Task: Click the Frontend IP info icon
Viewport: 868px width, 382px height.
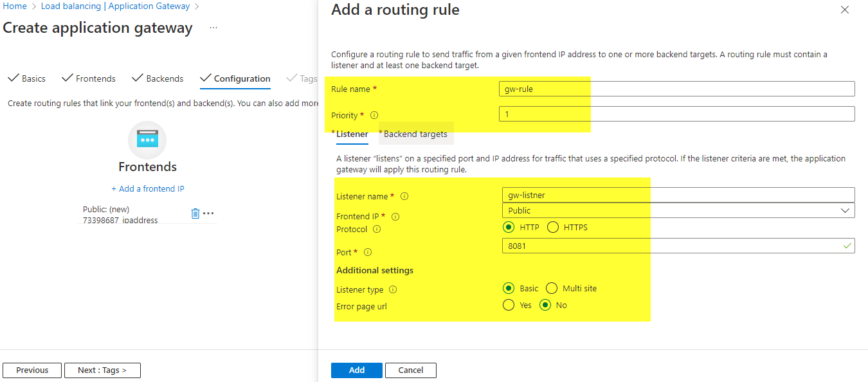Action: 396,217
